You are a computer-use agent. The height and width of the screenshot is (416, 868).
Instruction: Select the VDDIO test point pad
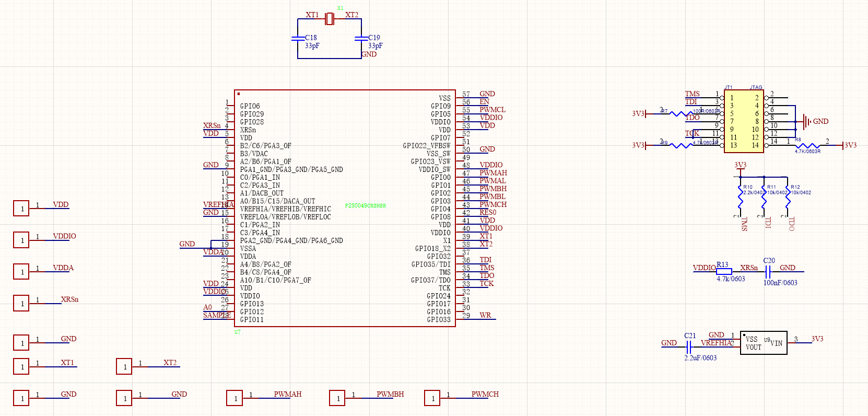click(21, 240)
